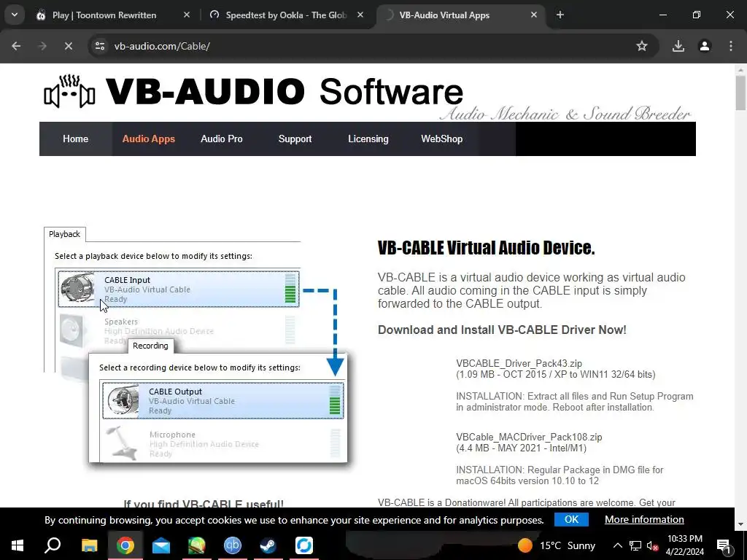Expand the tab search dropdown arrow

coord(15,15)
